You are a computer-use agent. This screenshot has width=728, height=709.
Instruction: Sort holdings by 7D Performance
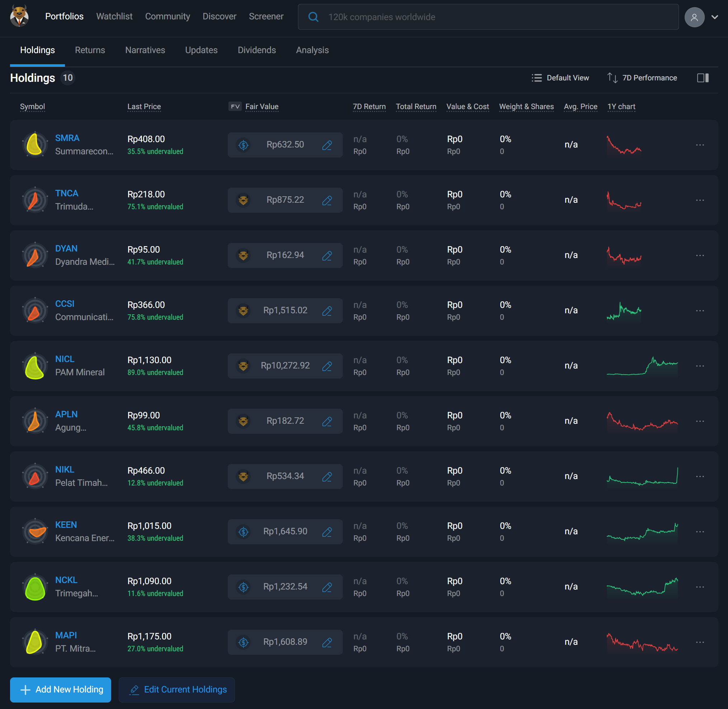(642, 78)
